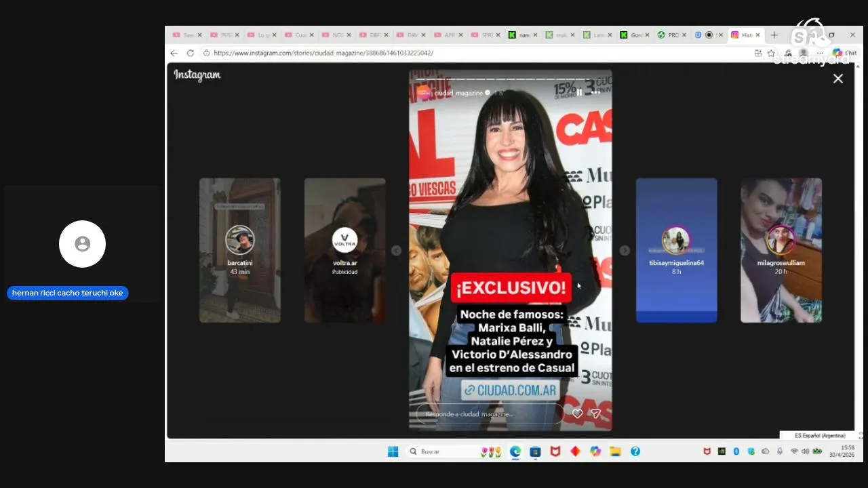Open the red diamond taskbar app
Screen dimensions: 868x488
[575, 451]
